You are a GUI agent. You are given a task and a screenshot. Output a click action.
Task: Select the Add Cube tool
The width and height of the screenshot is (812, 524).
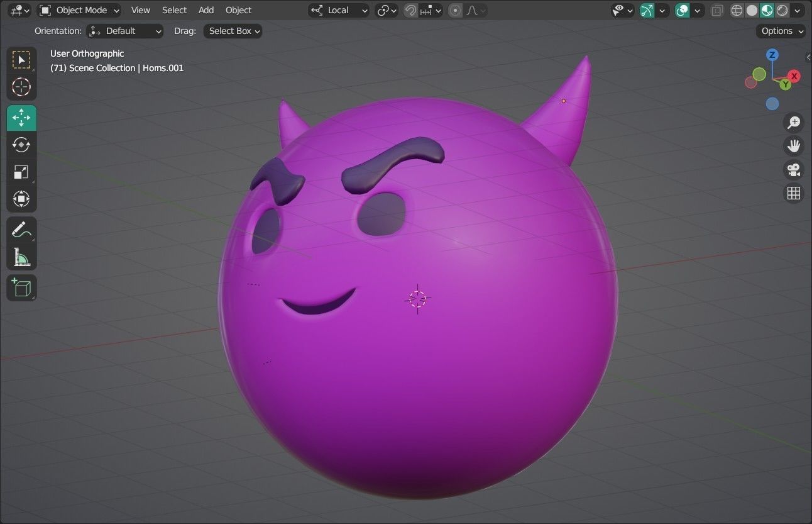coord(21,287)
